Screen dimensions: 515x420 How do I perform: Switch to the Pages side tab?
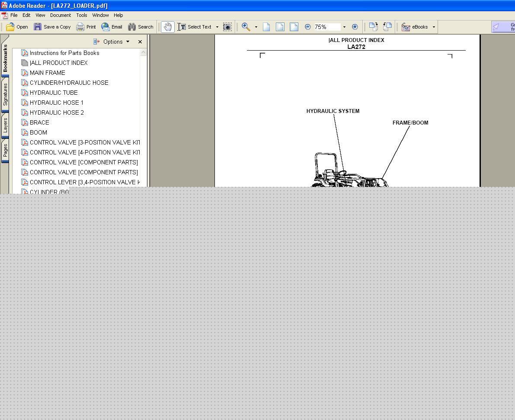[x=5, y=151]
